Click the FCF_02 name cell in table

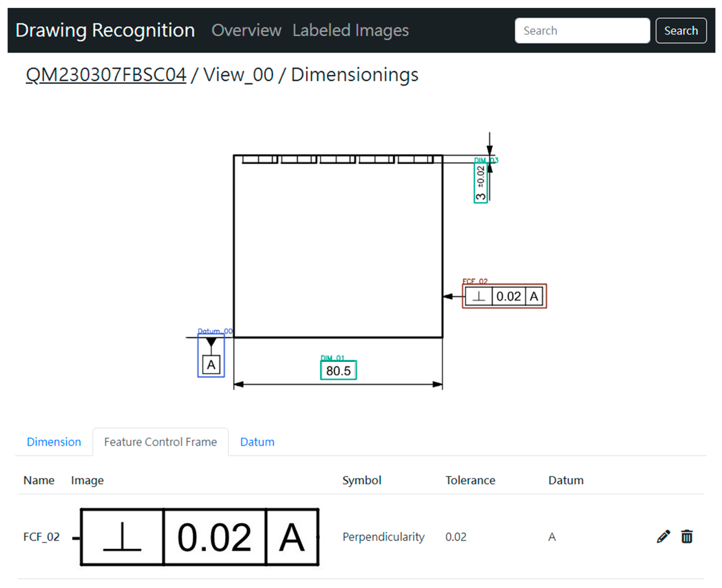(41, 537)
